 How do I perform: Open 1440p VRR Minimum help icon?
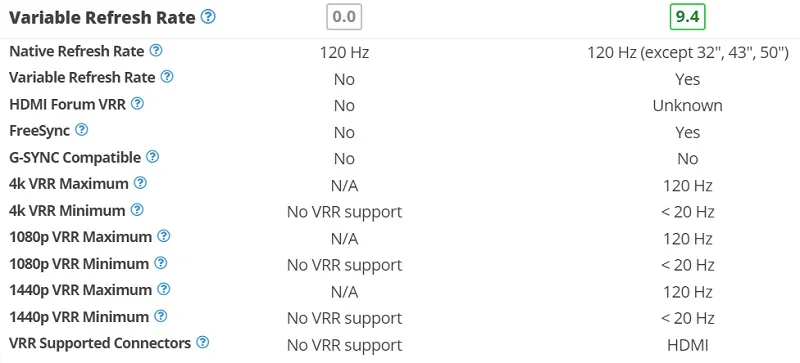(x=161, y=316)
